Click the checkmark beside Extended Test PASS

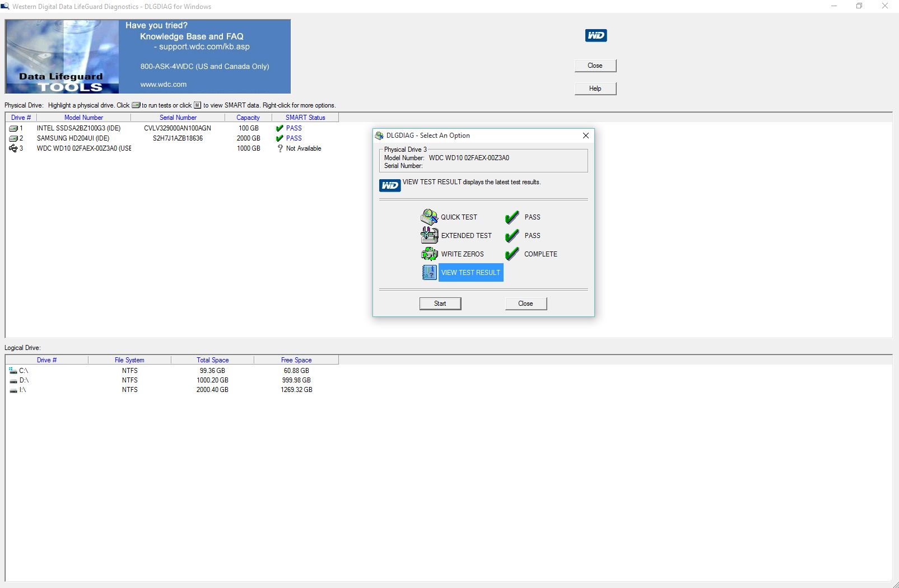click(x=512, y=236)
